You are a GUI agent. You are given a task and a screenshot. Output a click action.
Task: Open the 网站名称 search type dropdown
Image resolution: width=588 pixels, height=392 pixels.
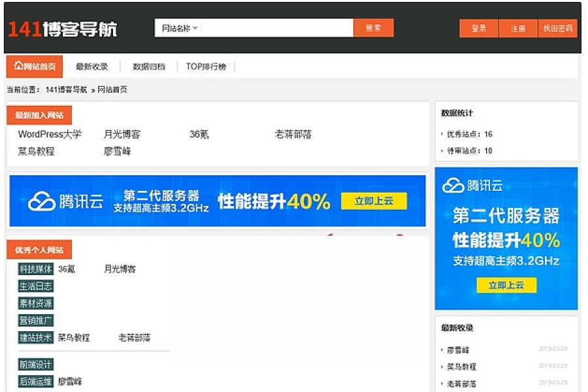(180, 28)
